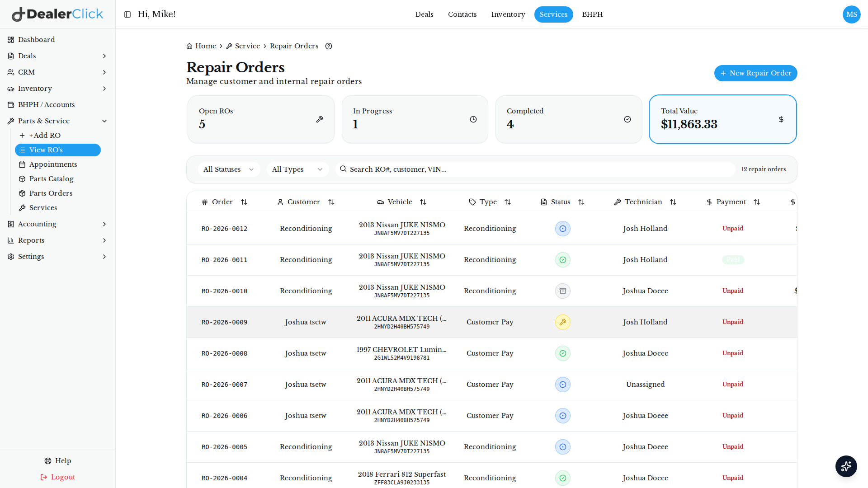Open Dashboard in the sidebar

(x=57, y=40)
